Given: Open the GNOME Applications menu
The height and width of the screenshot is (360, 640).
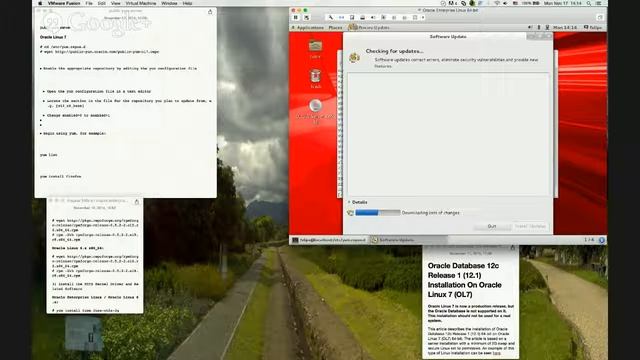Looking at the screenshot, I should coord(307,27).
